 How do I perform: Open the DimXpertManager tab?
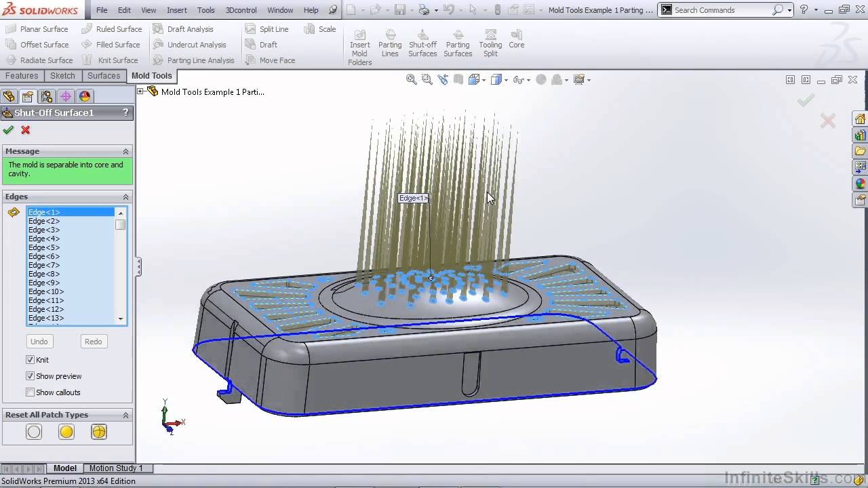pos(66,96)
